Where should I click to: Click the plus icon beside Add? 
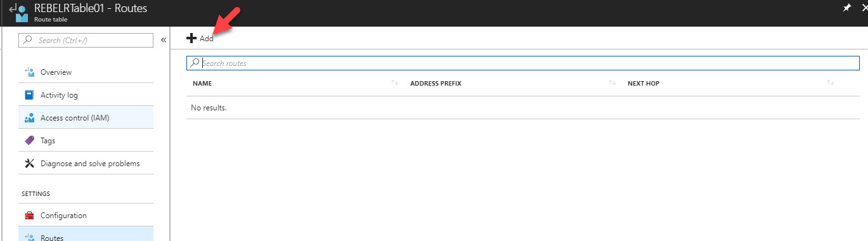tap(191, 39)
